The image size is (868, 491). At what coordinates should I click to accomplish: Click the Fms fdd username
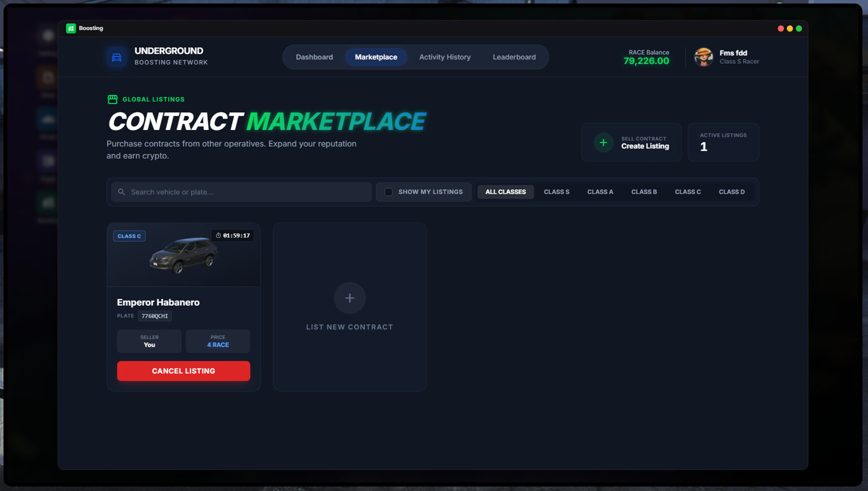pyautogui.click(x=733, y=53)
